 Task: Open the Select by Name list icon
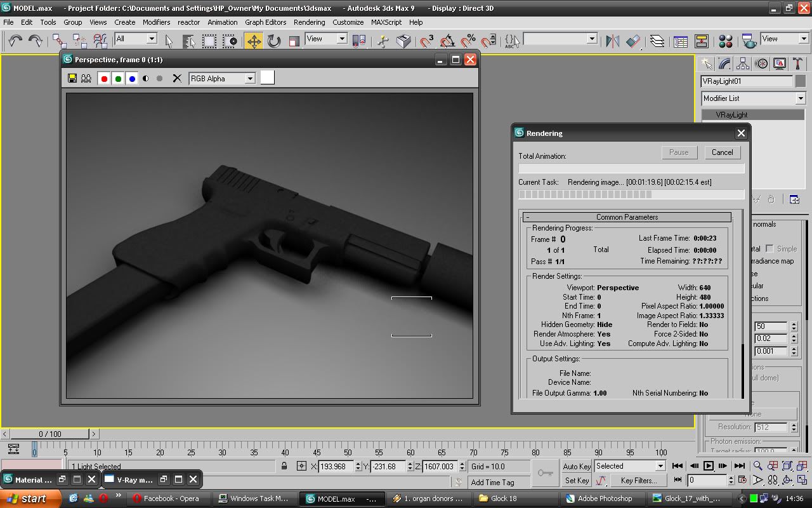(189, 41)
